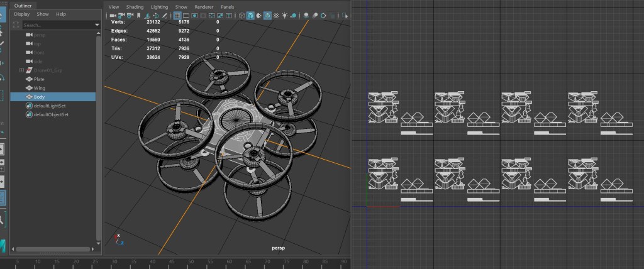Click the Maya logo icon
The height and width of the screenshot is (269, 644).
(x=3, y=244)
